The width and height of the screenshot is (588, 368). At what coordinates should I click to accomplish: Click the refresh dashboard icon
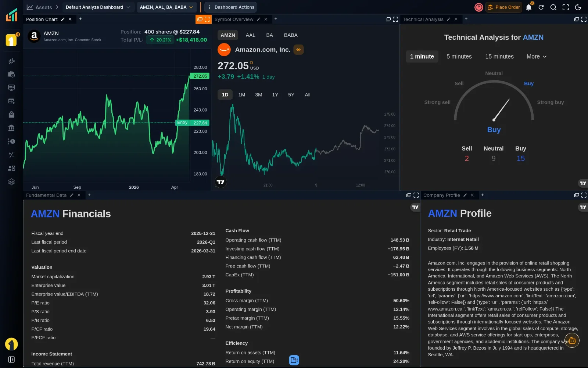(541, 7)
